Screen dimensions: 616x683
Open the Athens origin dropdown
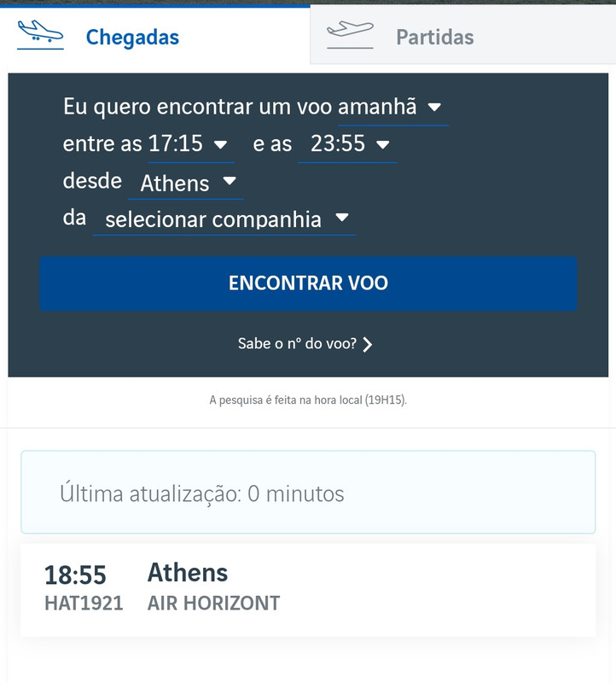(x=185, y=182)
